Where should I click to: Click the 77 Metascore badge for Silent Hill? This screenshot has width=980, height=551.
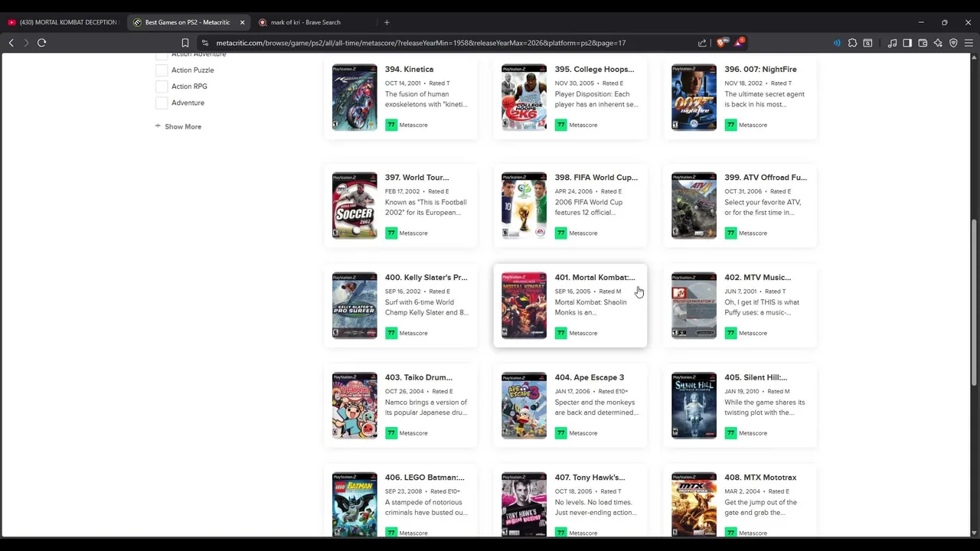coord(730,433)
